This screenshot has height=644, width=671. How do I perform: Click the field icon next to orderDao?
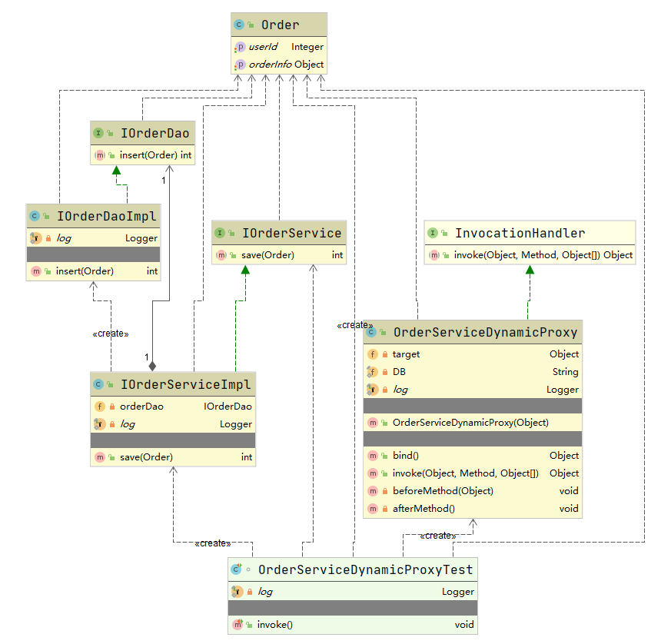coord(100,407)
